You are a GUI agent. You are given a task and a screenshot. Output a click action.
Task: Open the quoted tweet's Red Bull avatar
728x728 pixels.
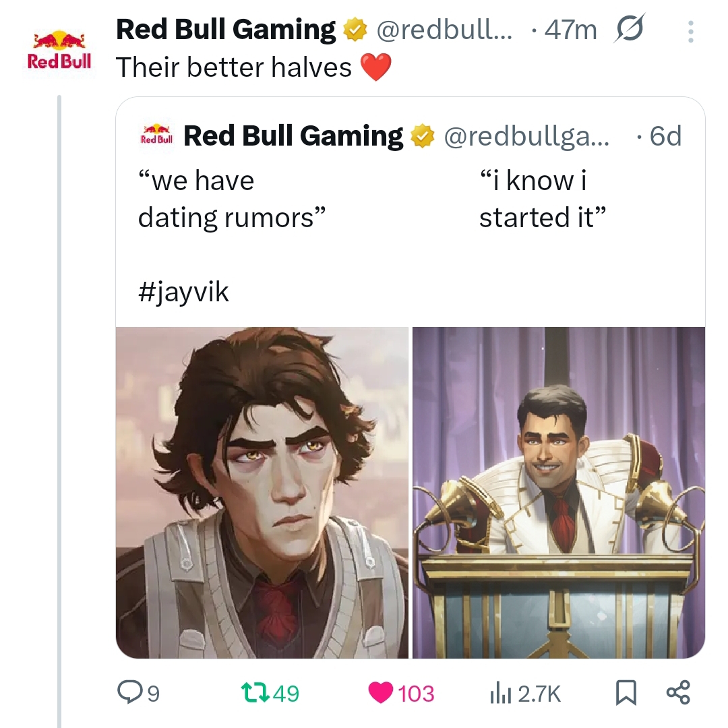(x=156, y=135)
